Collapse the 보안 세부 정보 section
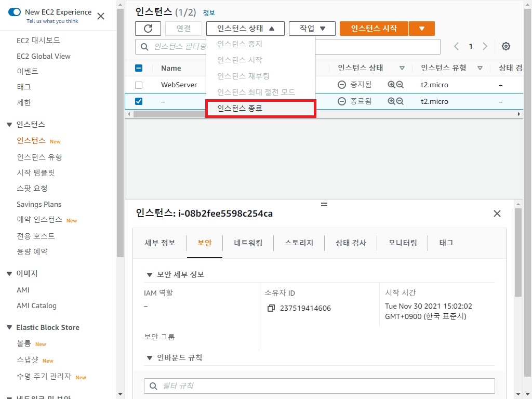532x399 pixels. [149, 275]
